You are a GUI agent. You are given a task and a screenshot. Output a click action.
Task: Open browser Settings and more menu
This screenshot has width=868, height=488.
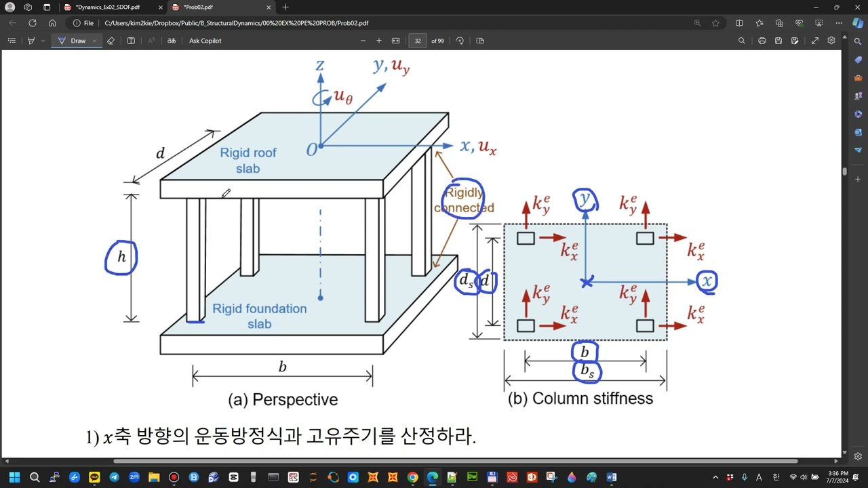(838, 23)
